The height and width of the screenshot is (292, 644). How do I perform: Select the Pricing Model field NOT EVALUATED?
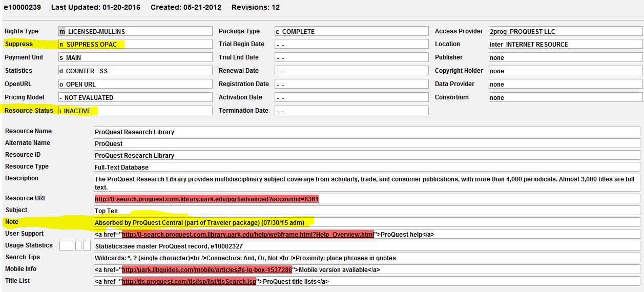[x=135, y=97]
